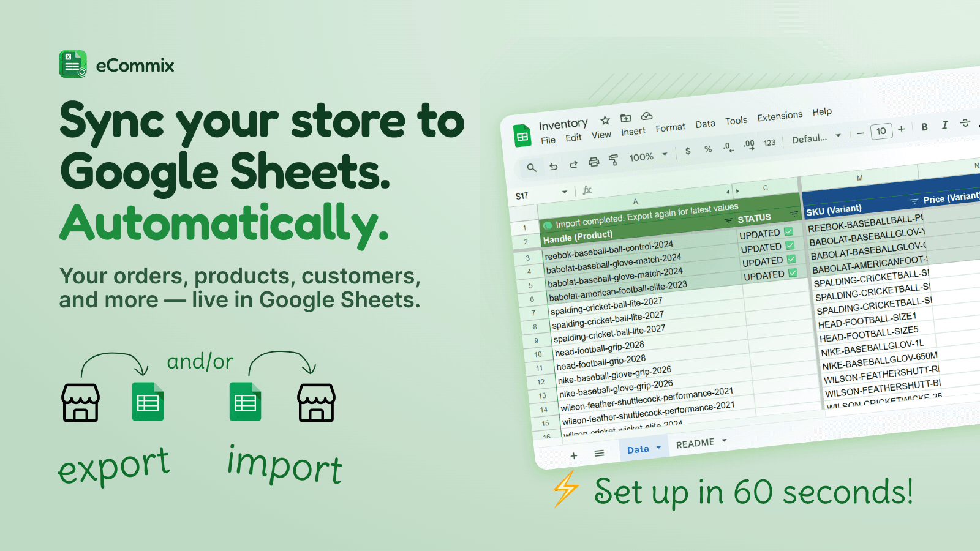This screenshot has width=980, height=551.
Task: Star the Inventory spreadsheet
Action: (x=605, y=120)
